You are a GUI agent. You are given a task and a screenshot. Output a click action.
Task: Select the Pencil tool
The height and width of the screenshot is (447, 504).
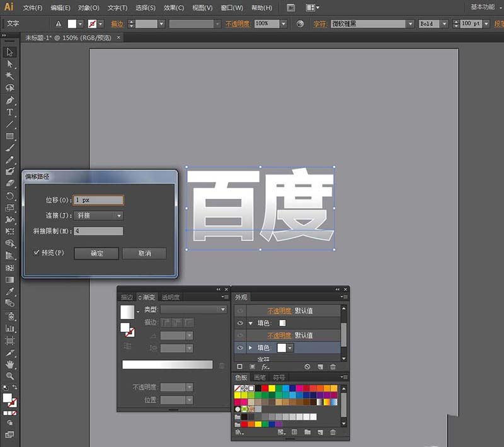click(x=9, y=159)
